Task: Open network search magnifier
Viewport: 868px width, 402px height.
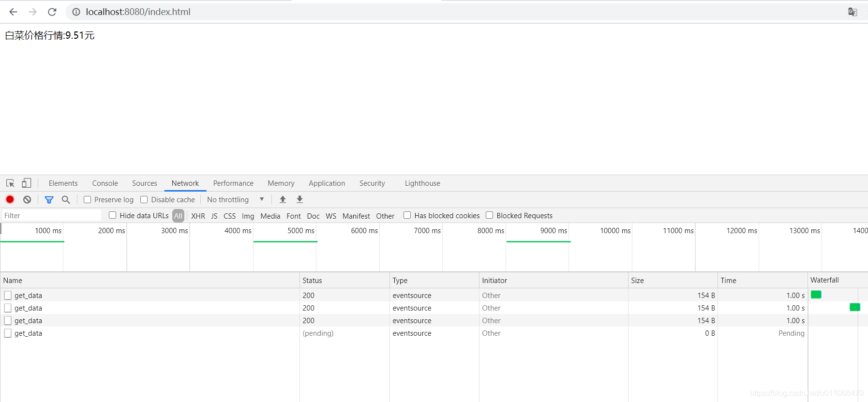Action: [x=66, y=199]
